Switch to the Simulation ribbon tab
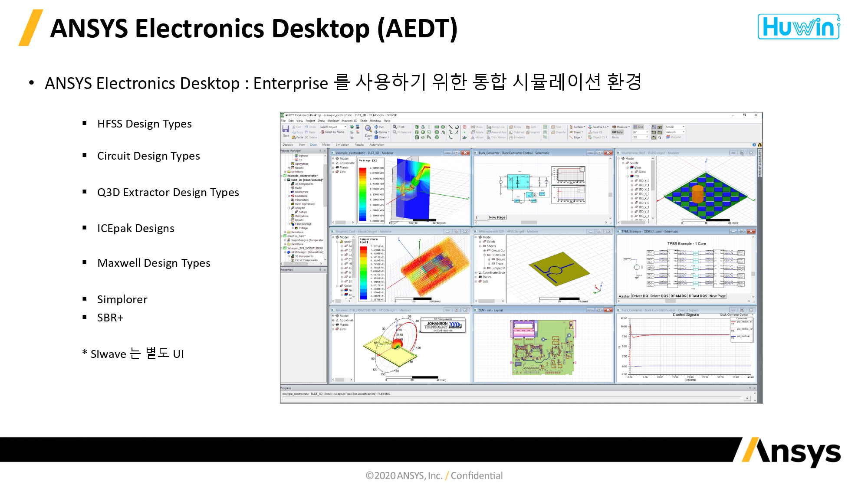The image size is (868, 488). pos(342,145)
